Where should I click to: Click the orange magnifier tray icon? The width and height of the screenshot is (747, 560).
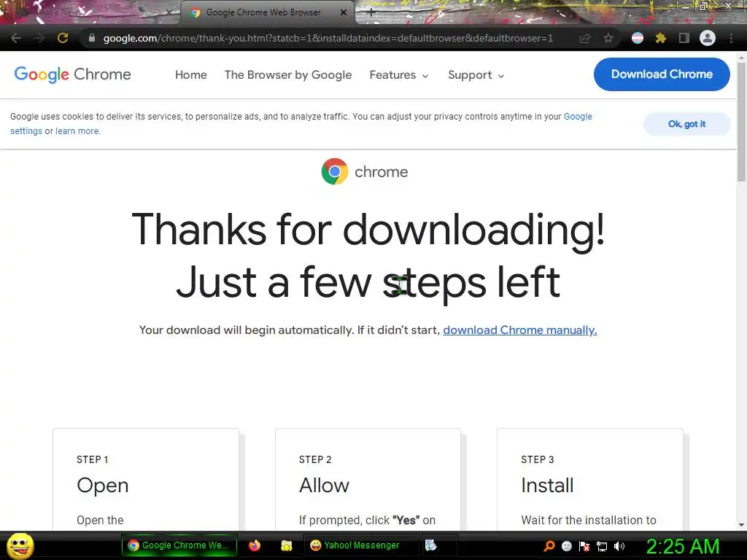pos(549,546)
